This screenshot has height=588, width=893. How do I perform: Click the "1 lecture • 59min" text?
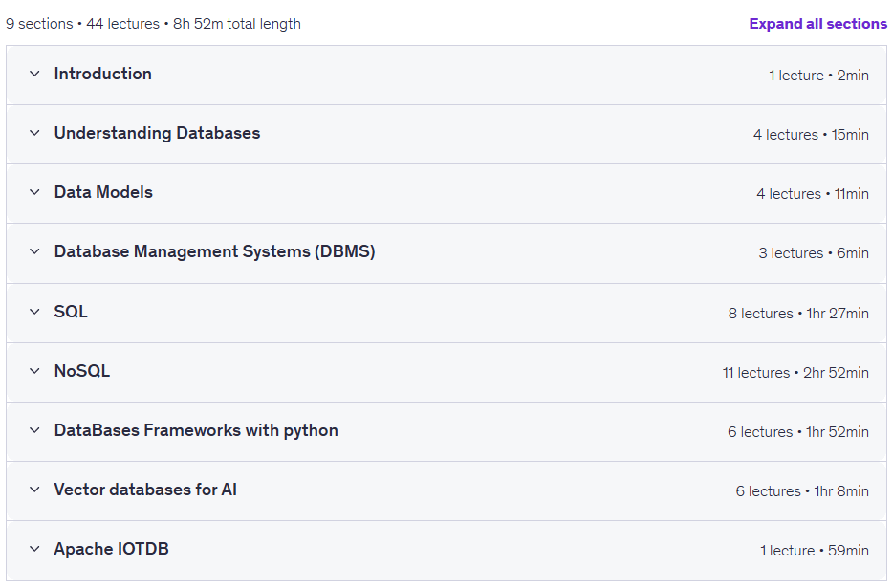click(x=815, y=551)
